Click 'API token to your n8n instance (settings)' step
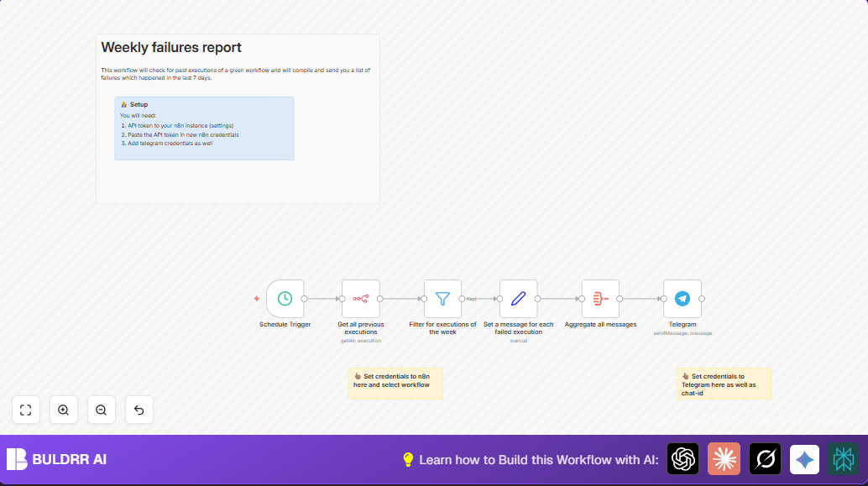This screenshot has height=486, width=868. 180,126
